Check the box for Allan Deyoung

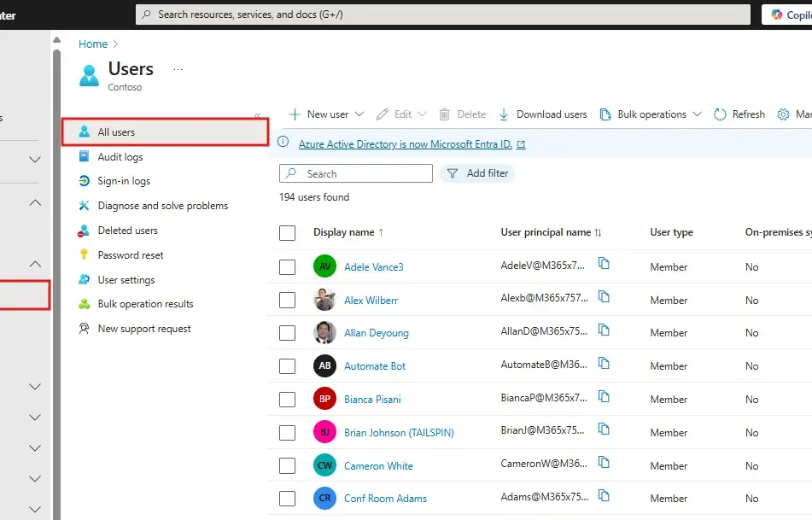(x=288, y=332)
